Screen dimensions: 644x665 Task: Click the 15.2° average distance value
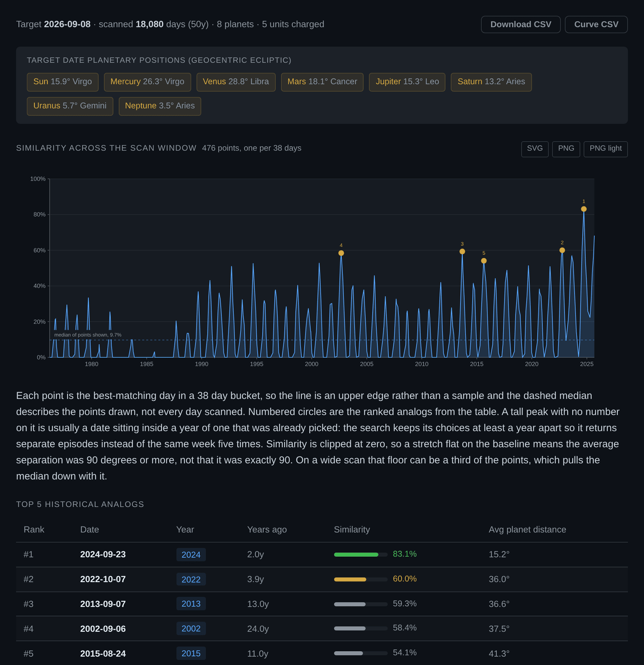pyautogui.click(x=499, y=555)
